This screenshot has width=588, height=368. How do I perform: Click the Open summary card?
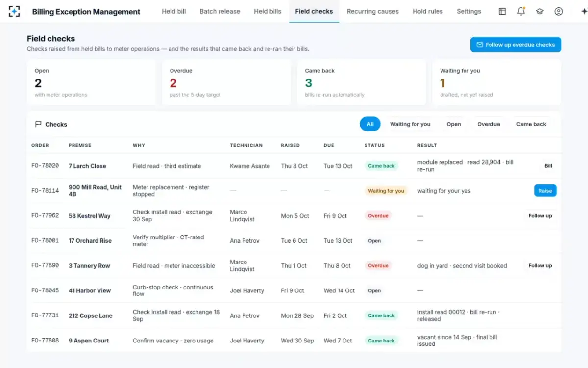tap(91, 82)
